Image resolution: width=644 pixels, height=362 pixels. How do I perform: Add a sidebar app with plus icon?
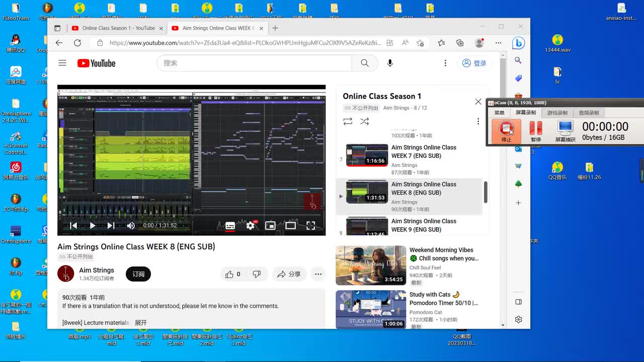point(518,203)
